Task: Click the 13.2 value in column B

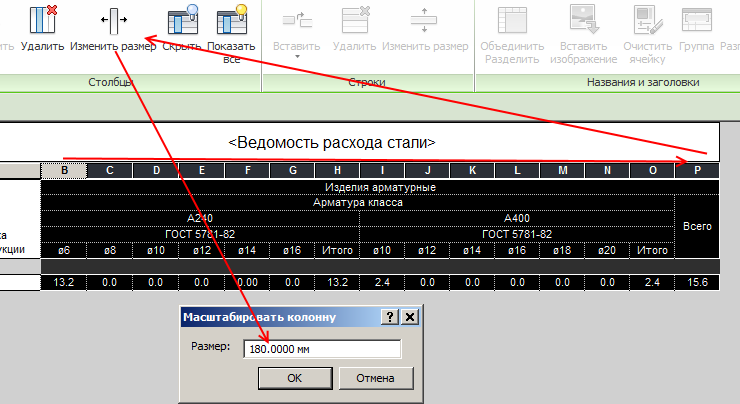Action: tap(64, 282)
